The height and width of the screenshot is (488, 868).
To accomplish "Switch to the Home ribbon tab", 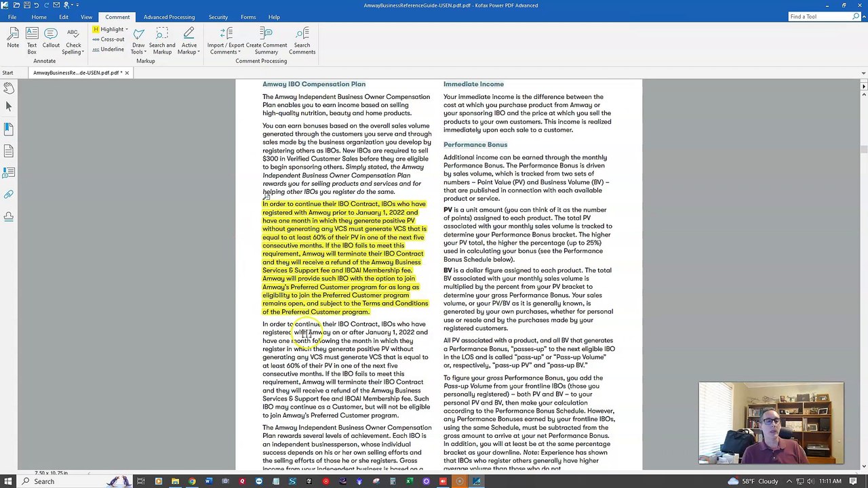I will pyautogui.click(x=39, y=17).
